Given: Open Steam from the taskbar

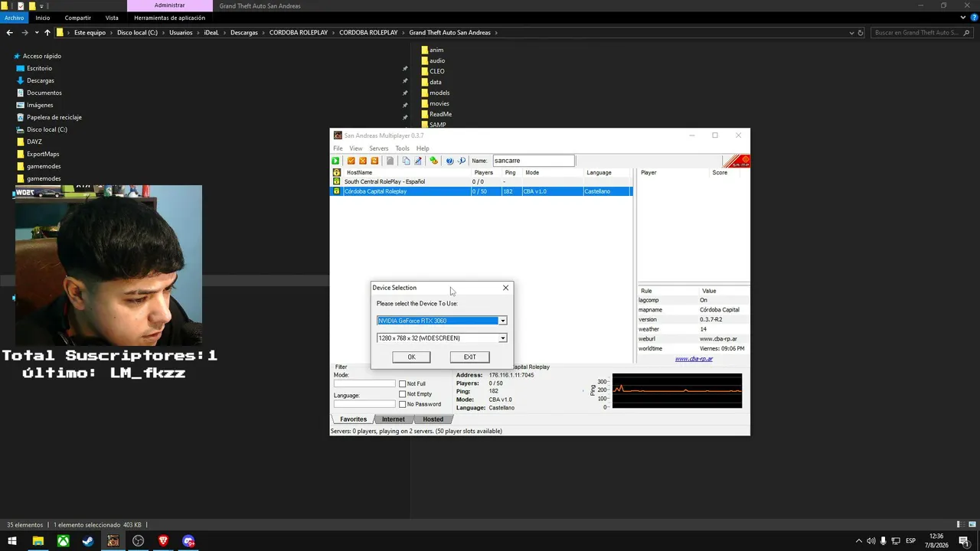Looking at the screenshot, I should (x=88, y=541).
